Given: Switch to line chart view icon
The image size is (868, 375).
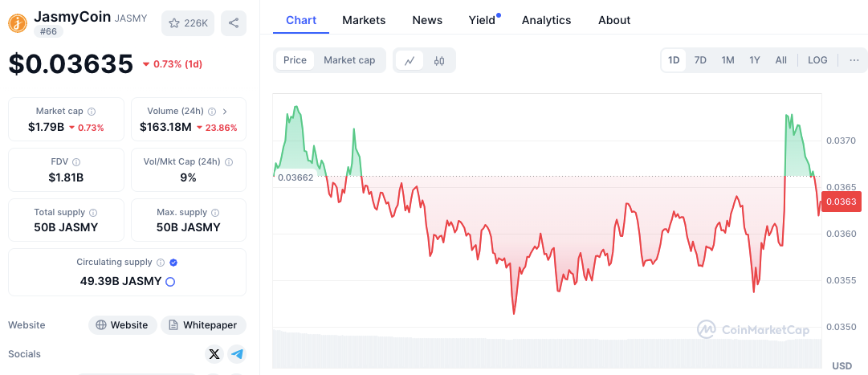Looking at the screenshot, I should click(x=410, y=60).
